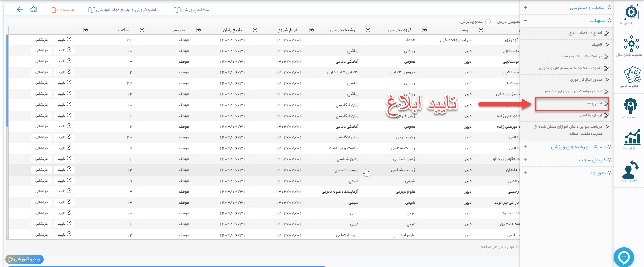Click the مستندات documents link
This screenshot has width=644, height=267.
(x=63, y=10)
